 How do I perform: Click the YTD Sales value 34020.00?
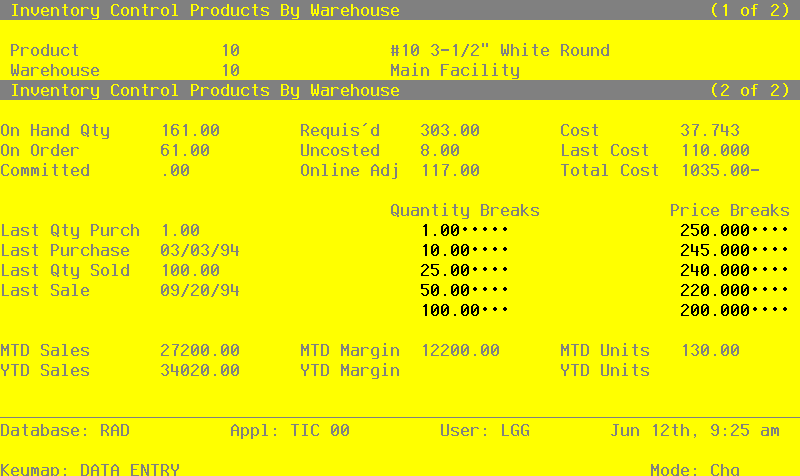click(200, 370)
